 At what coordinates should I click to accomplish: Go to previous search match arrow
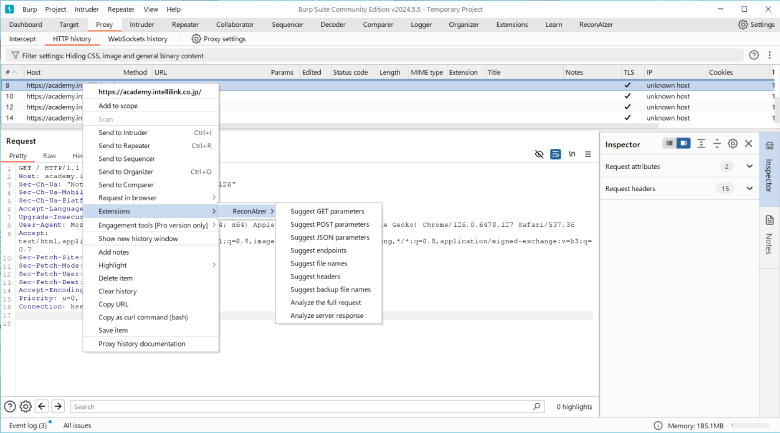point(43,407)
